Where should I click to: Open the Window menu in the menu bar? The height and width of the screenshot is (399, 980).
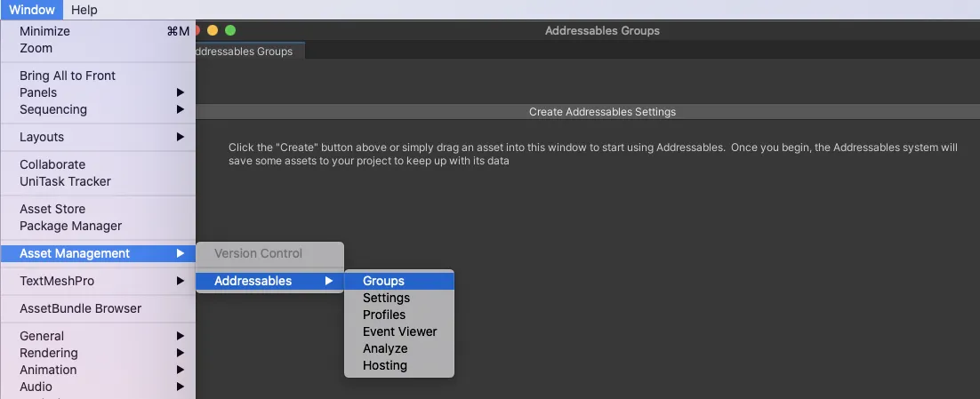pos(32,10)
